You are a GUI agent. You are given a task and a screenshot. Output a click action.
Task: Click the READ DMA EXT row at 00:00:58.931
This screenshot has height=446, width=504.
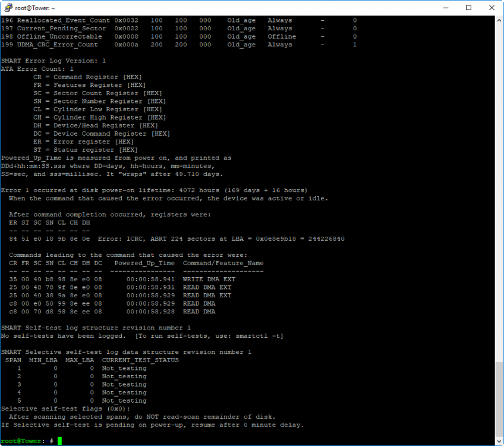point(120,287)
